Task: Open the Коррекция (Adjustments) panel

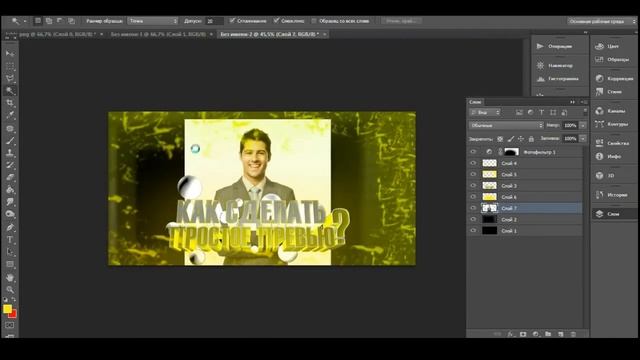Action: (x=613, y=78)
